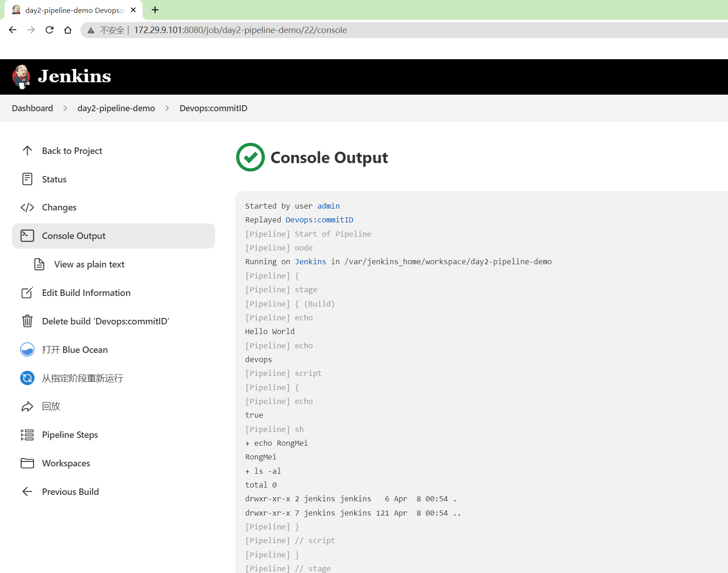Image resolution: width=728 pixels, height=573 pixels.
Task: Click the Workspaces folder icon
Action: click(27, 463)
